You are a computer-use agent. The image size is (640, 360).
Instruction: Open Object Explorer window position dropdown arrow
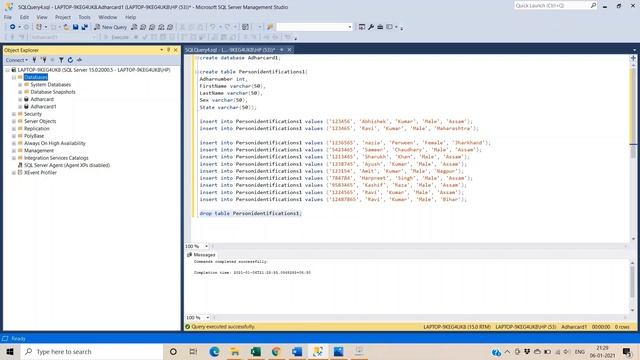pos(162,50)
